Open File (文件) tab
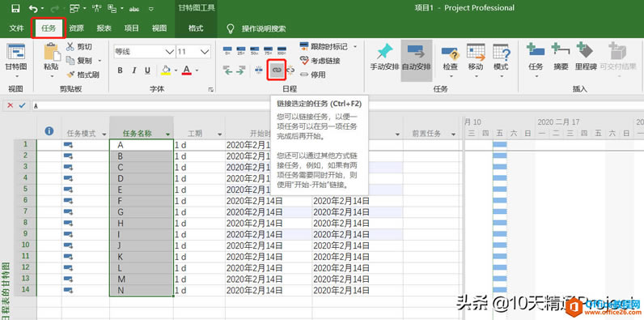644x320 pixels. pos(16,28)
